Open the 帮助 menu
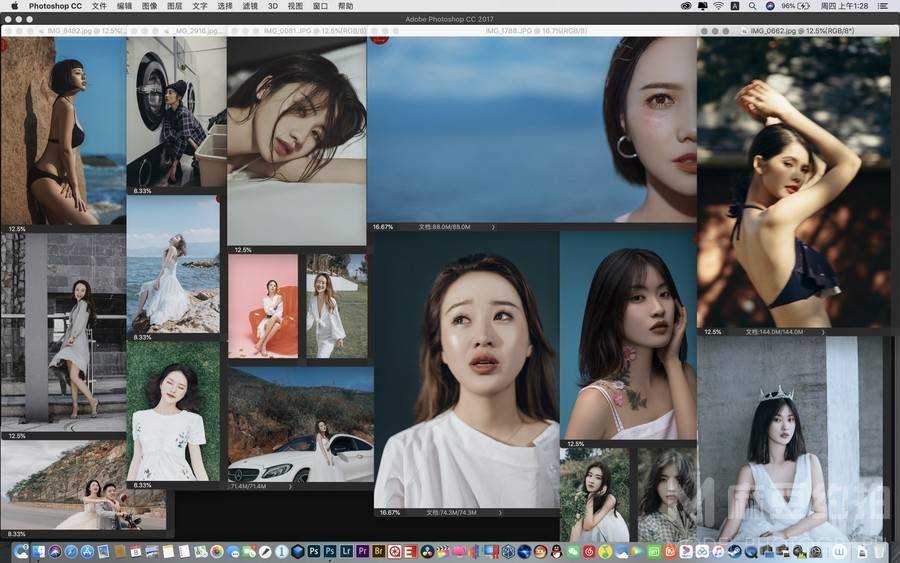This screenshot has height=563, width=900. 346,6
